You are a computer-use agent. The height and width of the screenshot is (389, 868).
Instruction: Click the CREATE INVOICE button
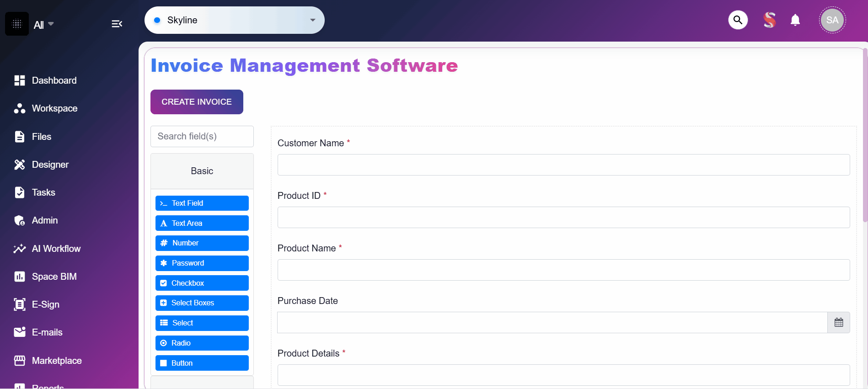tap(197, 102)
